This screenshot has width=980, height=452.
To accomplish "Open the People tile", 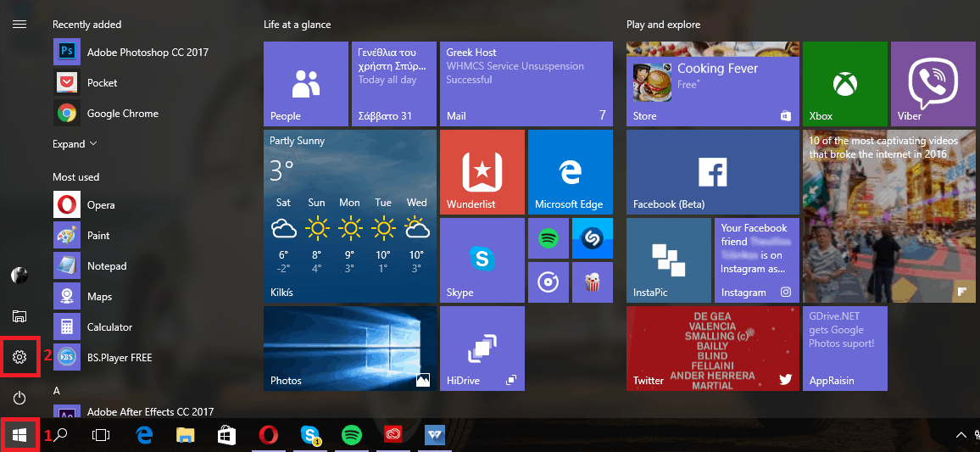I will pyautogui.click(x=306, y=84).
